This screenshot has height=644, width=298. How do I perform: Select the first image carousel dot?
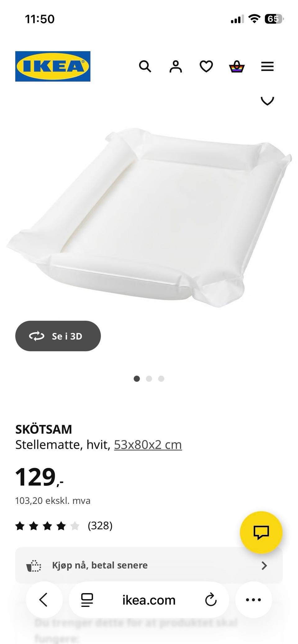pyautogui.click(x=137, y=379)
